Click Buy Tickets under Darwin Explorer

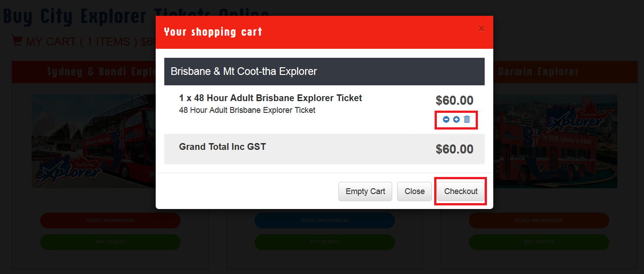(539, 242)
